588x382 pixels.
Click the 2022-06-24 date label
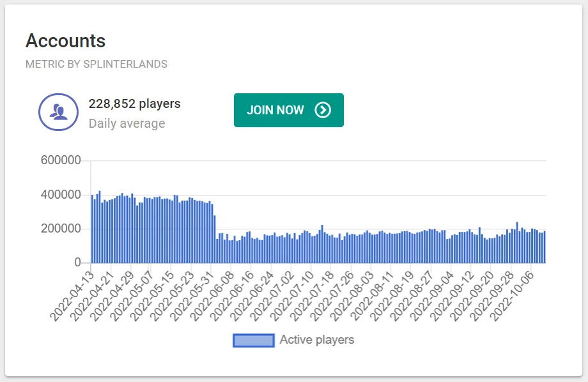[x=251, y=290]
